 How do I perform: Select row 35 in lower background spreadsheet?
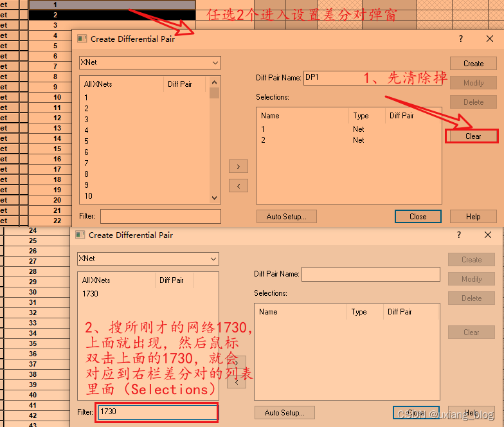pos(33,343)
